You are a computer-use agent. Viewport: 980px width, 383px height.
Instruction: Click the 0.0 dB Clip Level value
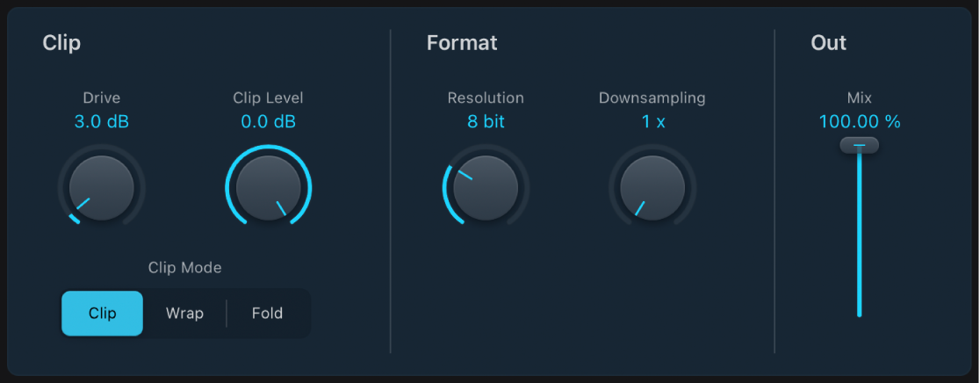pyautogui.click(x=268, y=122)
